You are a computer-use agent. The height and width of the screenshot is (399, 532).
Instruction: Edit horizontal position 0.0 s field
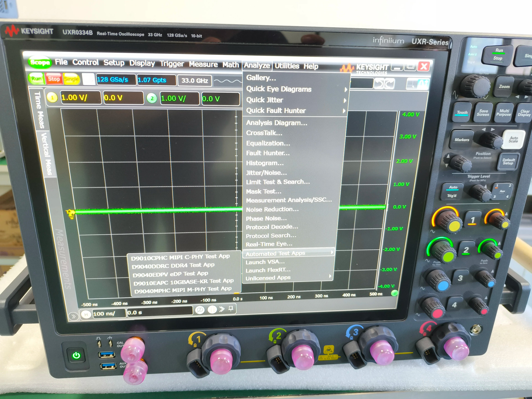click(160, 312)
